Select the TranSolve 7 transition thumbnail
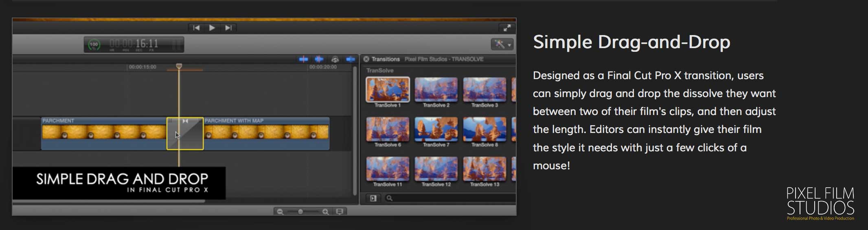The image size is (868, 230). (436, 129)
